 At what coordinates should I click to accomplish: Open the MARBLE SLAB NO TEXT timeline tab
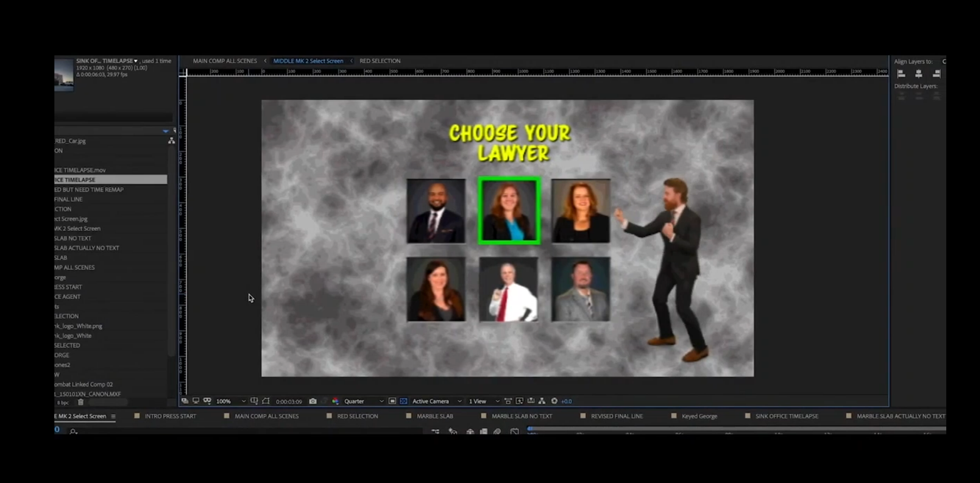pyautogui.click(x=522, y=416)
